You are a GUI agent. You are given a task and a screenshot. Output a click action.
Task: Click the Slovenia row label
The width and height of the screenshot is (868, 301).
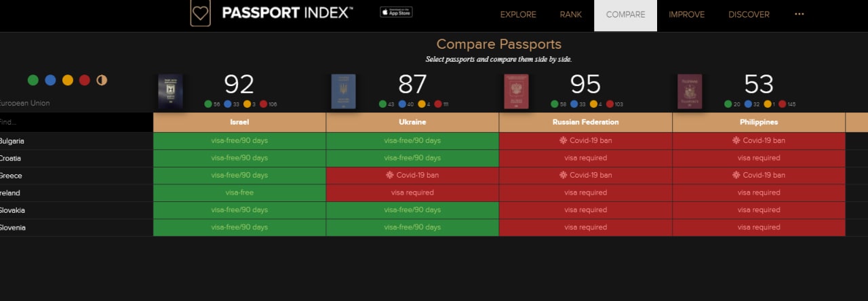click(13, 228)
